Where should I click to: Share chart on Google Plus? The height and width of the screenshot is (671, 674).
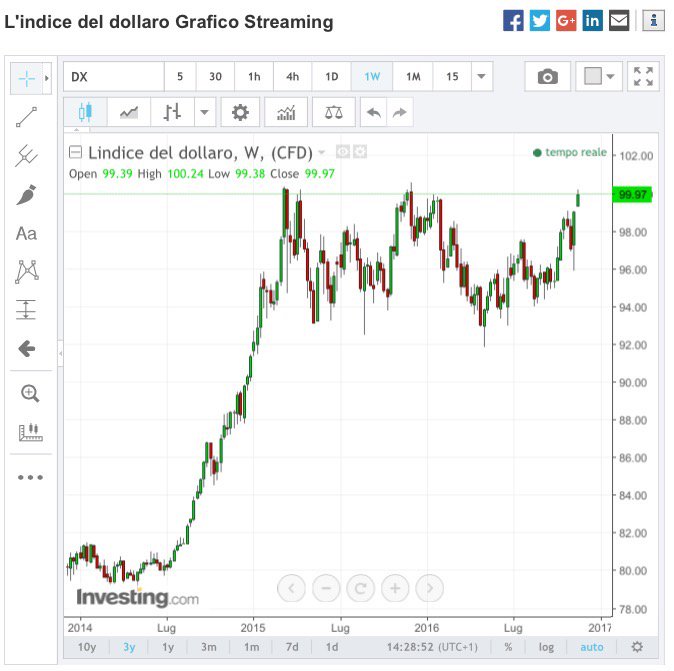(566, 20)
